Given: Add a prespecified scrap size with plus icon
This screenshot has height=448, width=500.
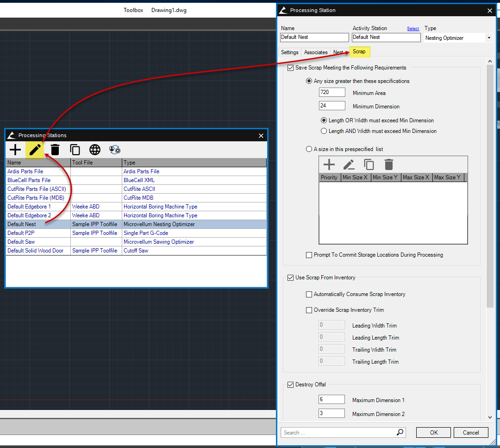Looking at the screenshot, I should [x=329, y=164].
